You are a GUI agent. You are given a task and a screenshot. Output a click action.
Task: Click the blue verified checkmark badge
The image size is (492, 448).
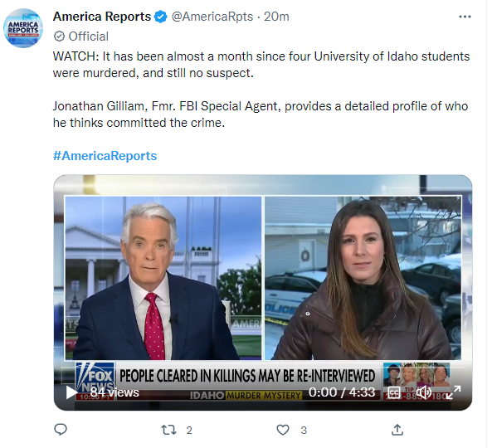pyautogui.click(x=161, y=17)
